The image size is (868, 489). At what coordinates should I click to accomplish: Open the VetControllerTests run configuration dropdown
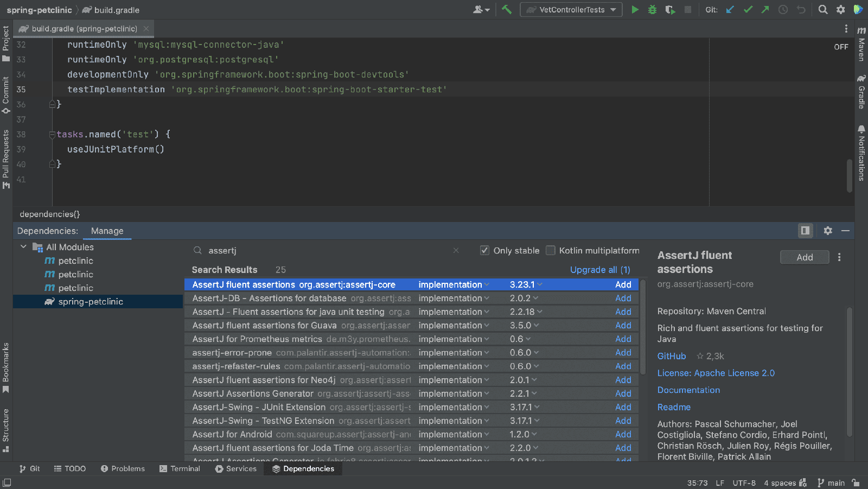coord(571,9)
